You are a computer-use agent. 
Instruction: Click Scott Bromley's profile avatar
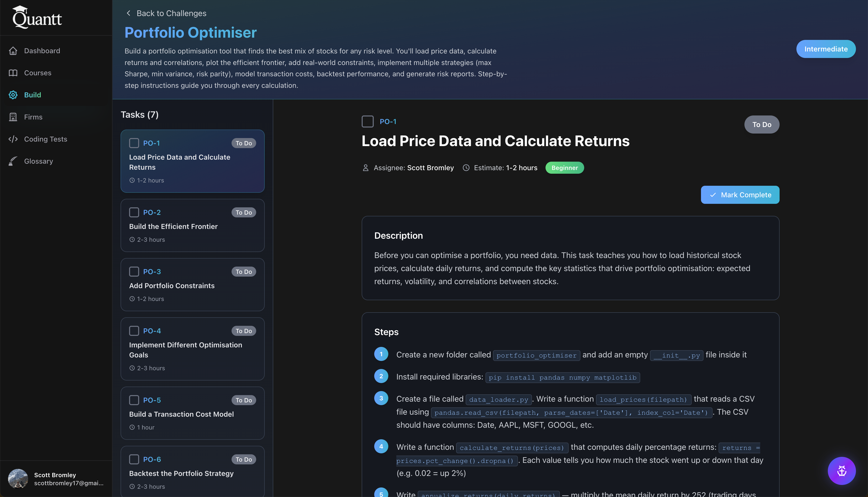coord(18,478)
